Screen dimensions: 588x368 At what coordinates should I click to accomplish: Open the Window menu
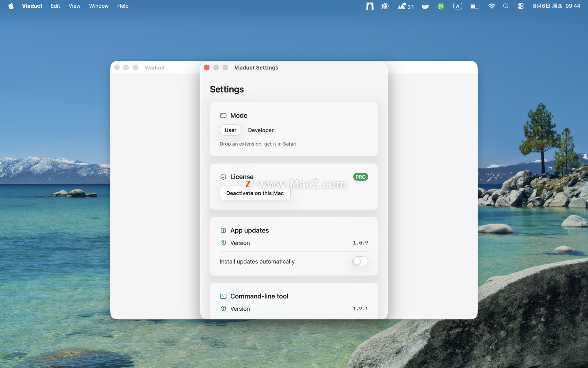click(99, 6)
